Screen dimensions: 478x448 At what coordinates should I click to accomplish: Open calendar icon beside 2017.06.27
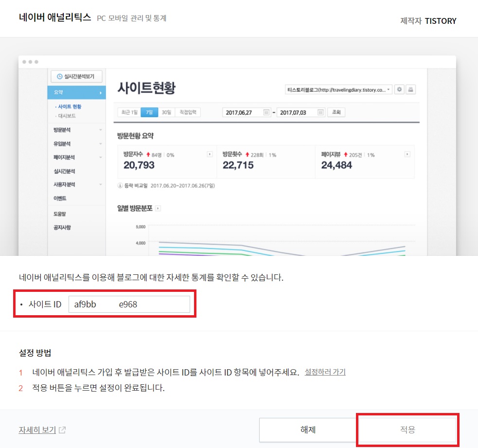coord(266,112)
